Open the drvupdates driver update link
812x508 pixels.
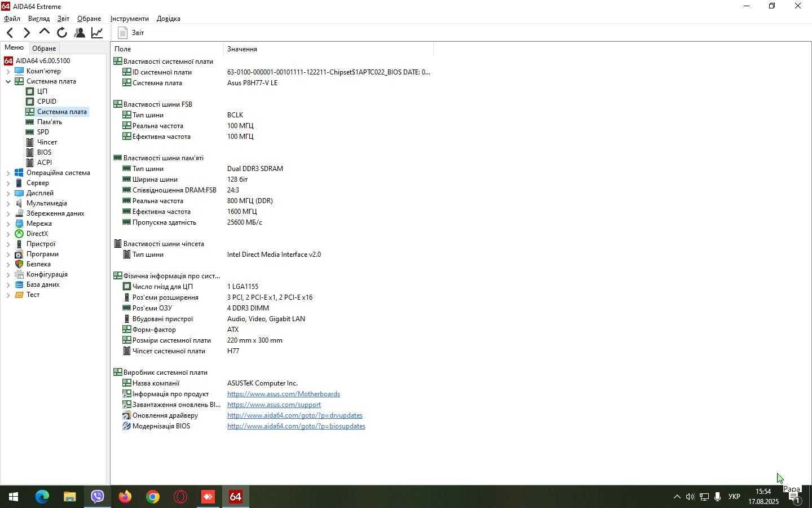(x=295, y=415)
